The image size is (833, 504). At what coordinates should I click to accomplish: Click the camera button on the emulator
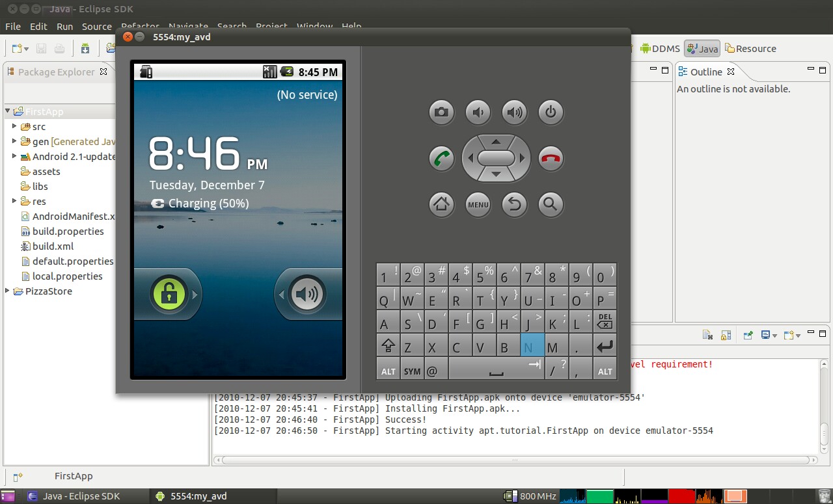point(441,112)
